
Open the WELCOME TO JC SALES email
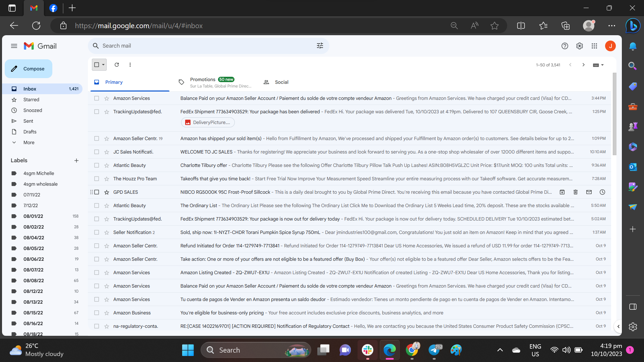click(x=349, y=152)
